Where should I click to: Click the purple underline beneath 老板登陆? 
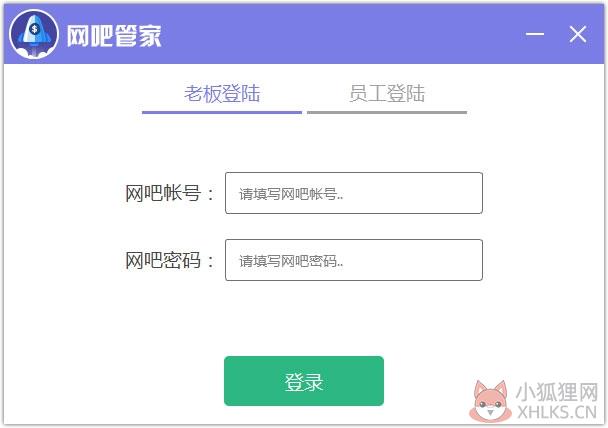tap(222, 112)
